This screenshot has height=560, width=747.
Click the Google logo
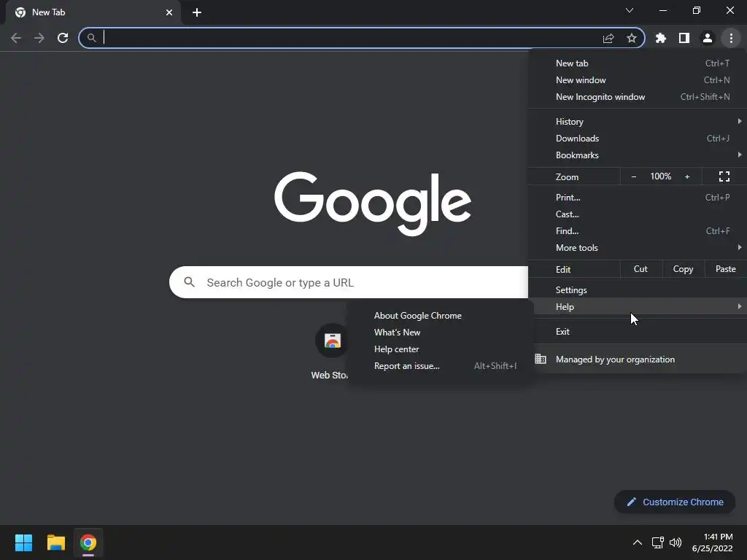tap(373, 203)
